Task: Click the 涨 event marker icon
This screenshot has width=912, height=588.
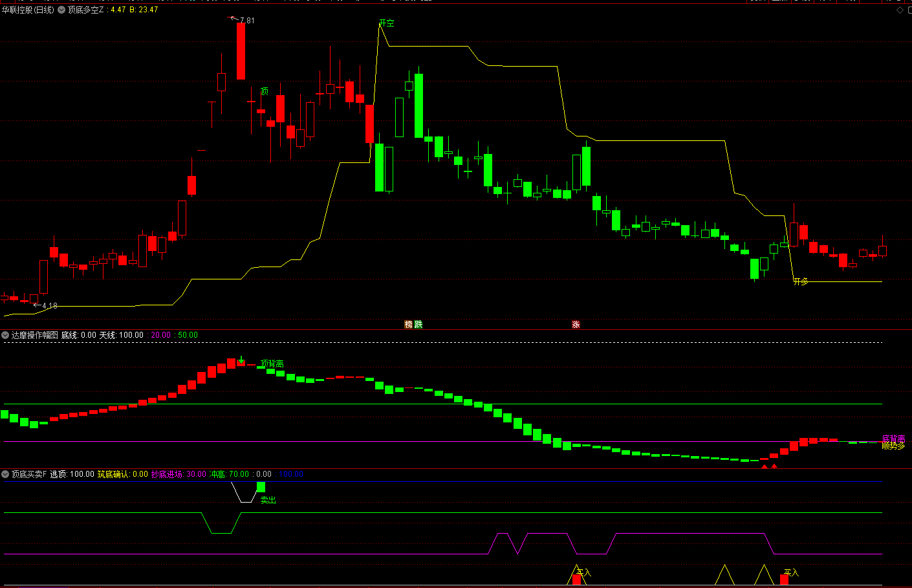Action: click(576, 324)
